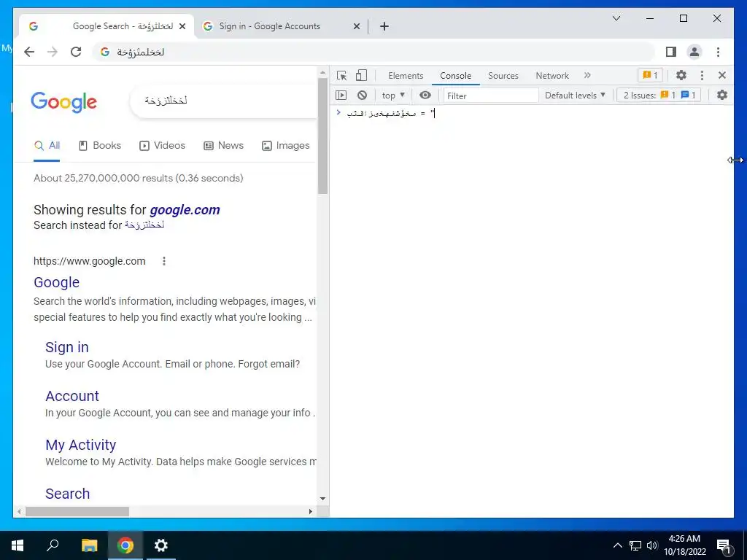Open File Explorer from the taskbar

89,545
